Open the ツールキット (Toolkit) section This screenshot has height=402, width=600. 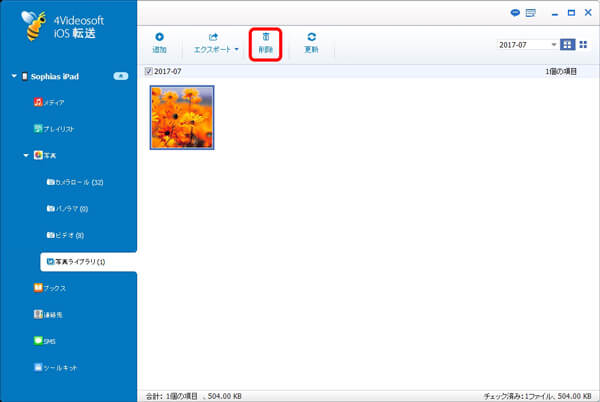click(x=57, y=368)
